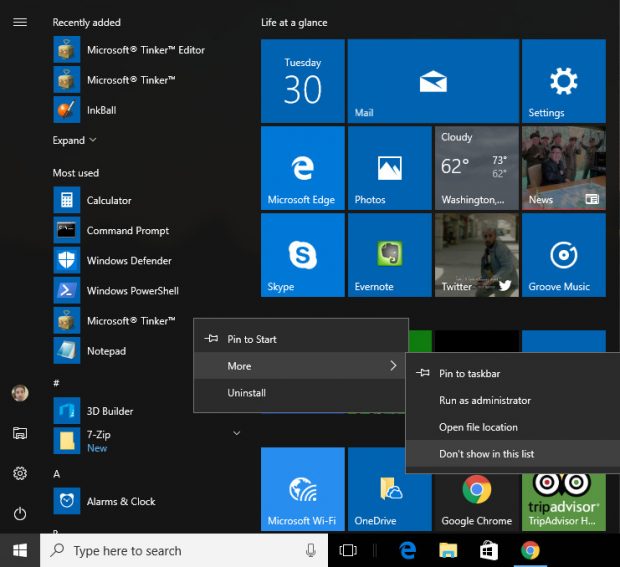The image size is (620, 567).
Task: Open the More submenu
Action: point(301,366)
